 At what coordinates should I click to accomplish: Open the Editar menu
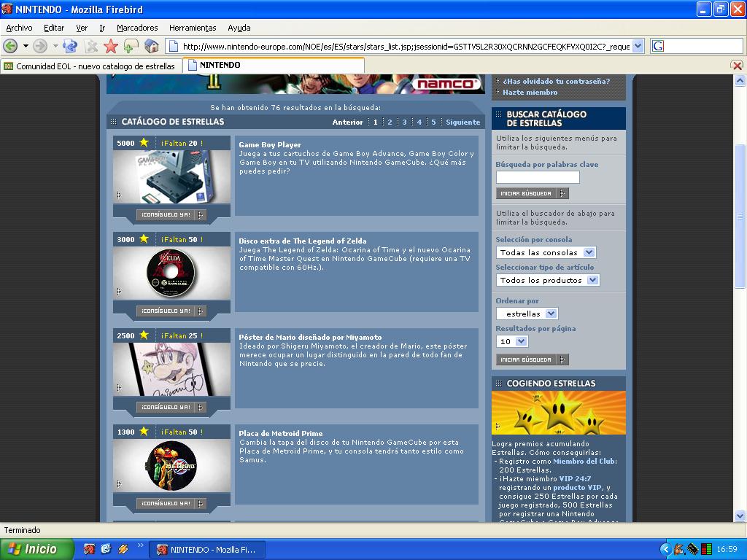click(54, 28)
